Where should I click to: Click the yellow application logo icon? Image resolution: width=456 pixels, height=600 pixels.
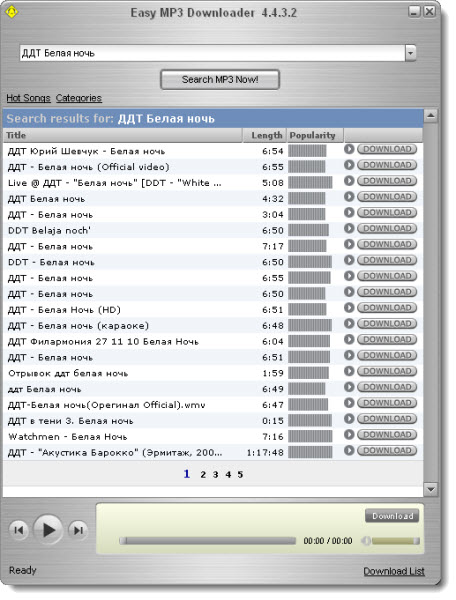12,12
